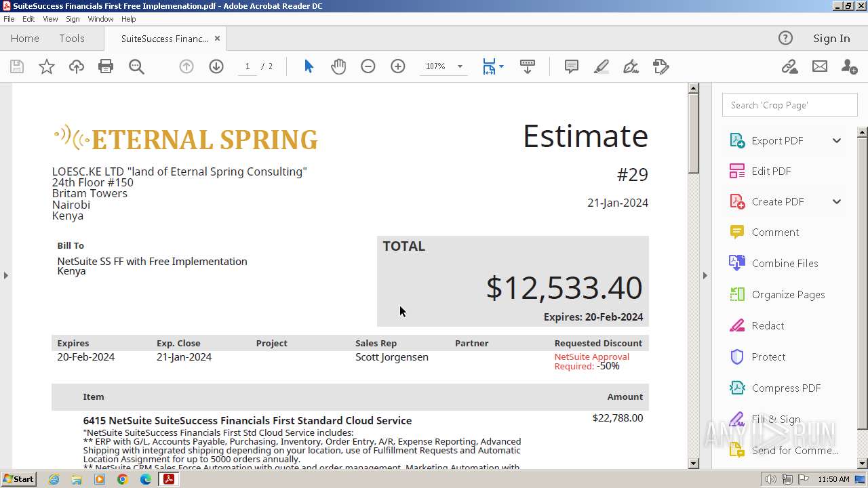868x488 pixels.
Task: Expand the left navigation pane arrow
Action: pyautogui.click(x=6, y=275)
